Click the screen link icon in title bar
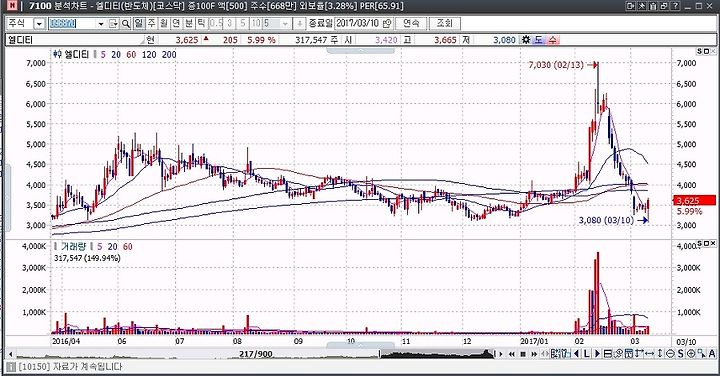720x376 pixels. pyautogui.click(x=630, y=6)
